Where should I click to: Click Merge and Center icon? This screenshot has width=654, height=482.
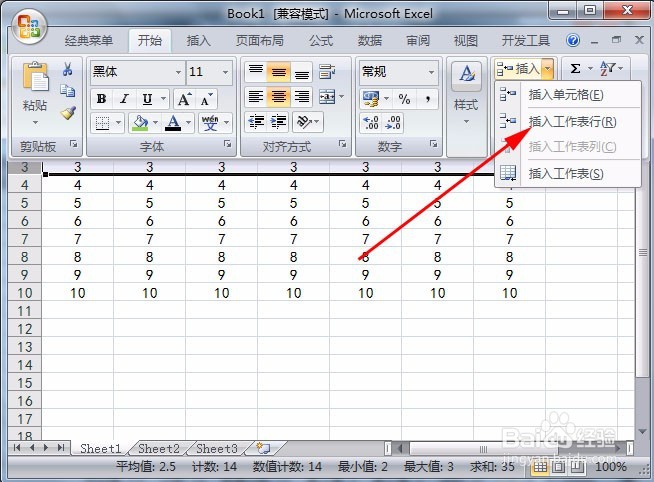(327, 97)
